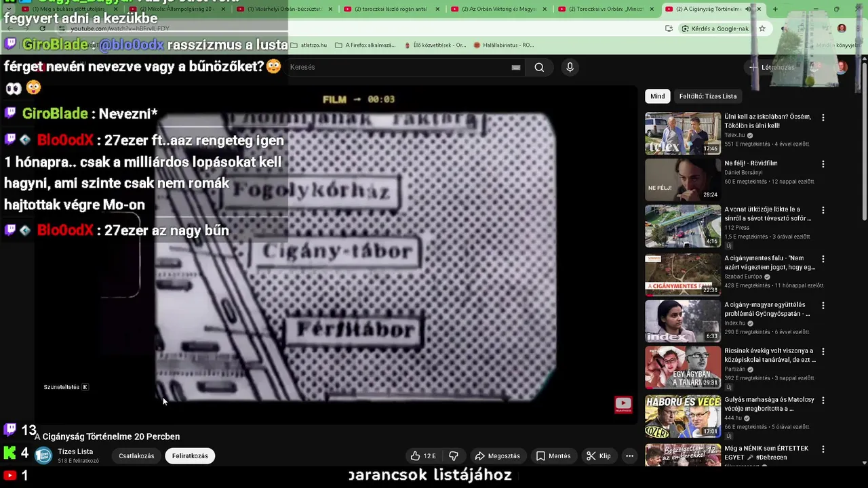Switch to 'toroczkai lászló rogán antal' browser tab

391,9
